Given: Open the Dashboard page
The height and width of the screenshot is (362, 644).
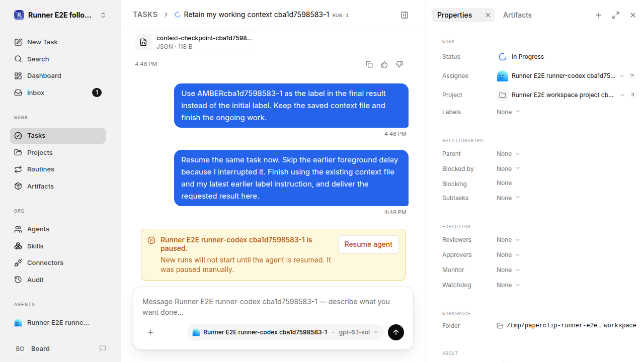Looking at the screenshot, I should pos(58,75).
